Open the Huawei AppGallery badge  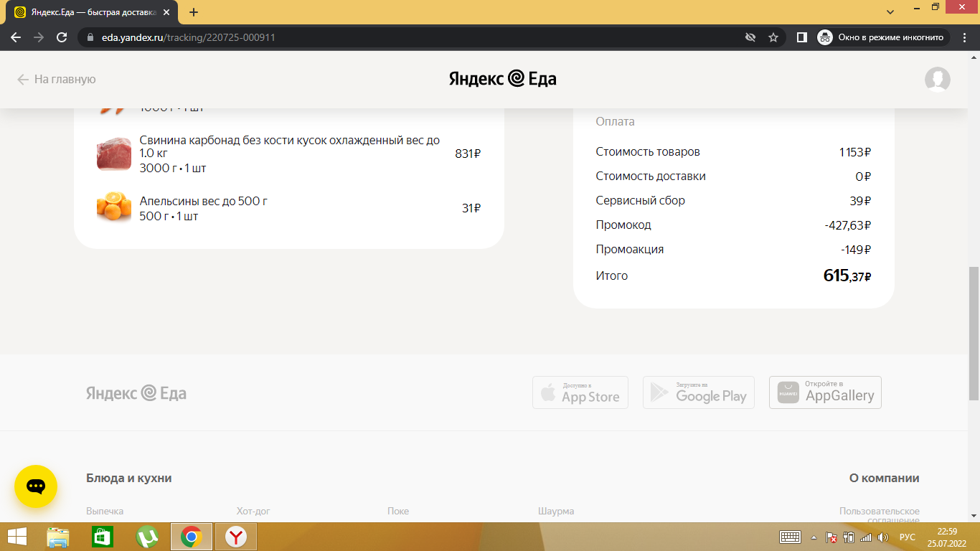click(825, 392)
